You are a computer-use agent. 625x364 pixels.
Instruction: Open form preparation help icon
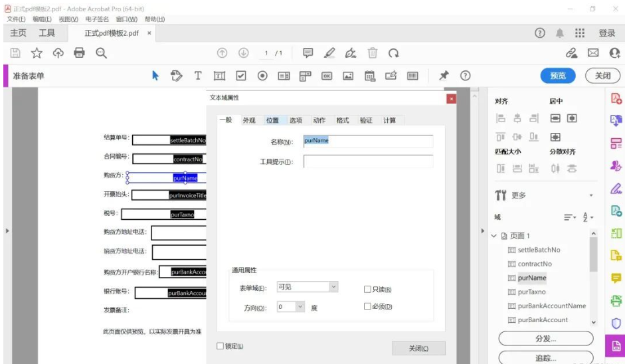(465, 76)
